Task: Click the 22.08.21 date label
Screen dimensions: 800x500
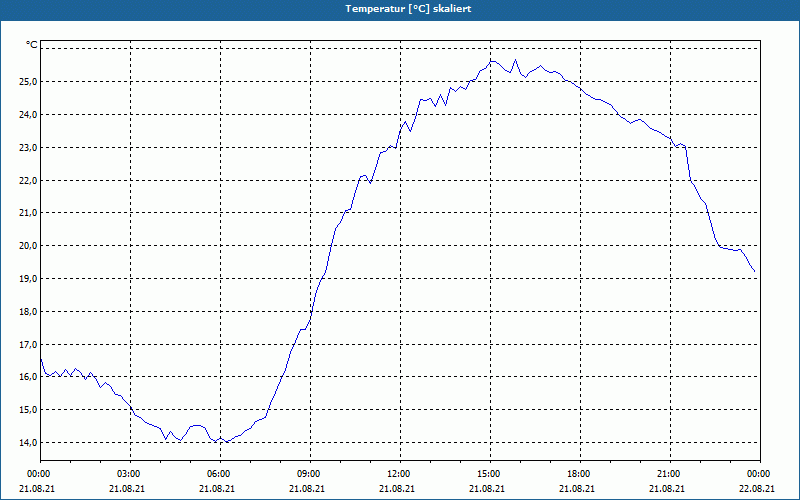Action: tap(757, 488)
